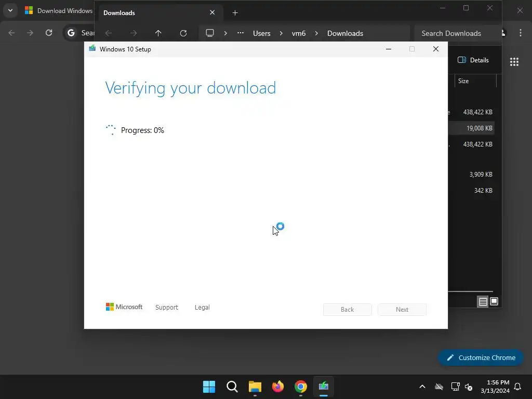Select Downloads in the address breadcrumb

(345, 33)
